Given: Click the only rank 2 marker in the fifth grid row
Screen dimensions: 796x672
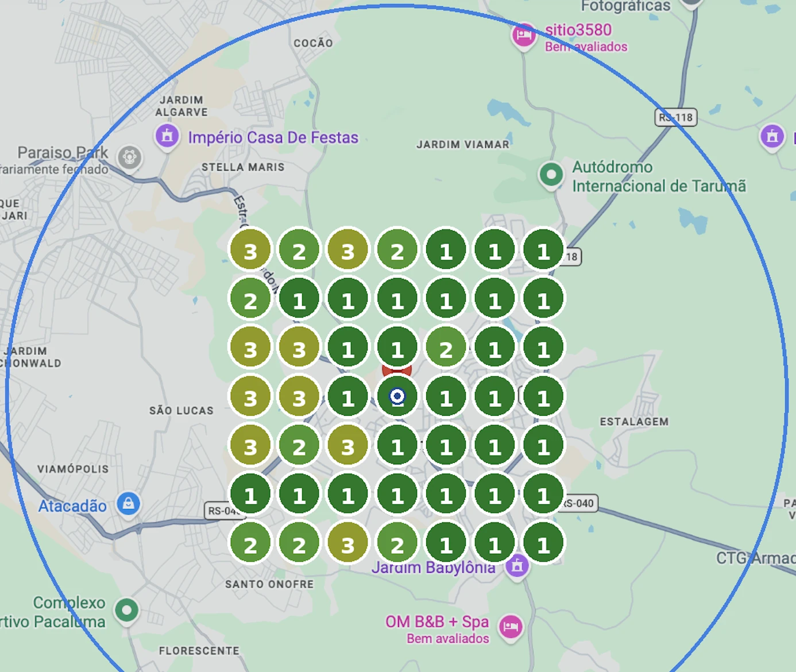Looking at the screenshot, I should tap(299, 446).
